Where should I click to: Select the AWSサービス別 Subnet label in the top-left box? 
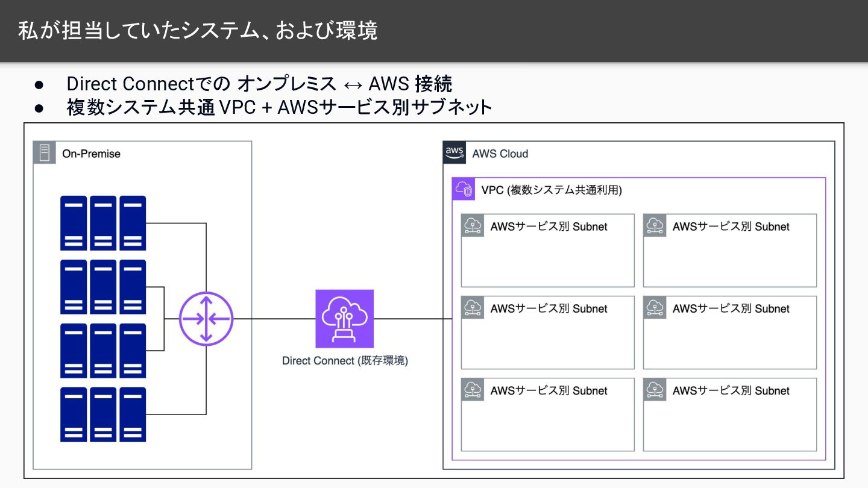[x=549, y=227]
